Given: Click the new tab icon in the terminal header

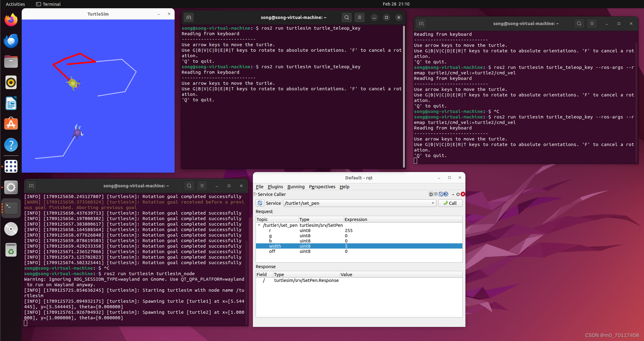Looking at the screenshot, I should (188, 17).
